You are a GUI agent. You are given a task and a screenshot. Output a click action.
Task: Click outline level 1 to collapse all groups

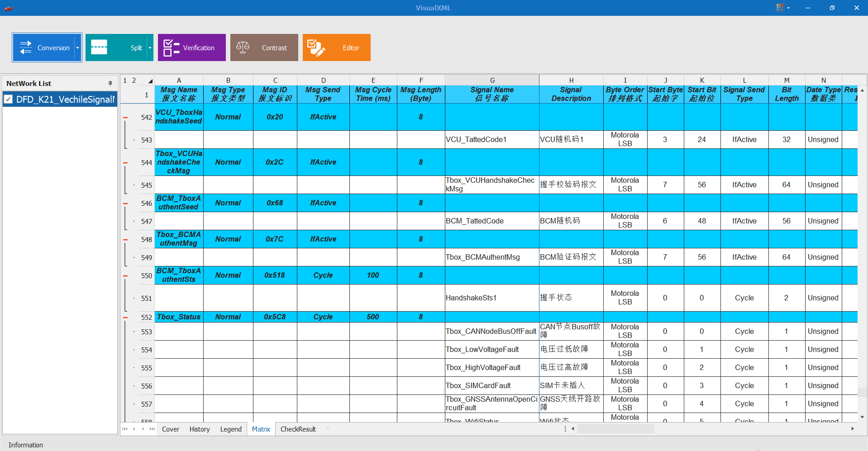pos(125,81)
